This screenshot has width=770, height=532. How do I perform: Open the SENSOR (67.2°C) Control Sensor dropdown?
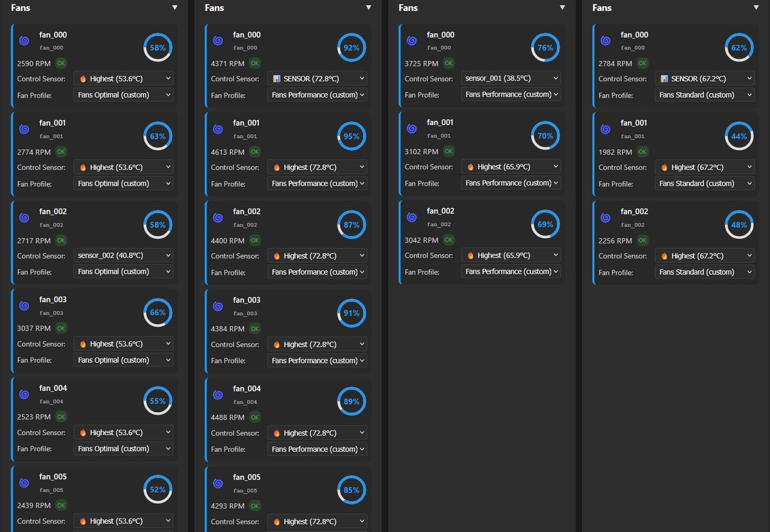705,78
